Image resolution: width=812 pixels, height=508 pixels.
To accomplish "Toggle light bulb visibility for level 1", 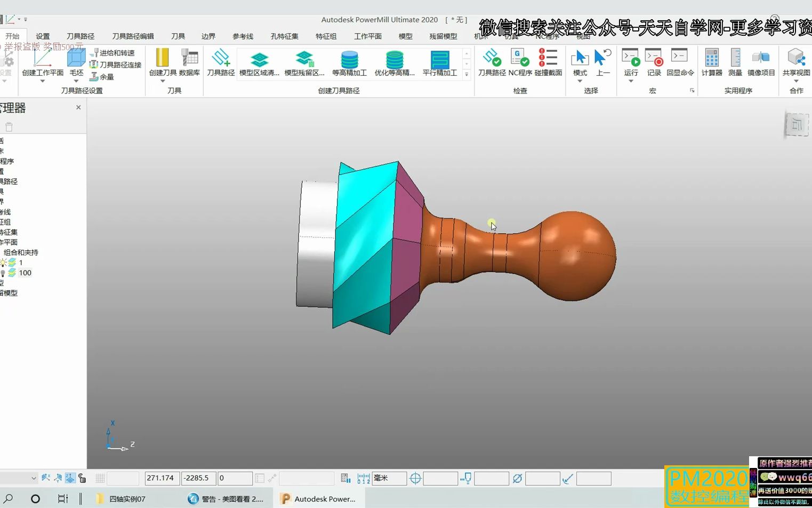I will (x=4, y=263).
